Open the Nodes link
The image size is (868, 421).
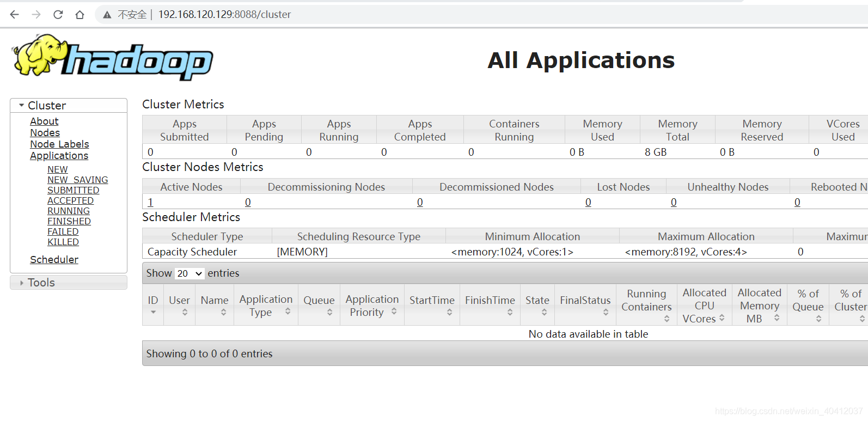click(x=45, y=133)
